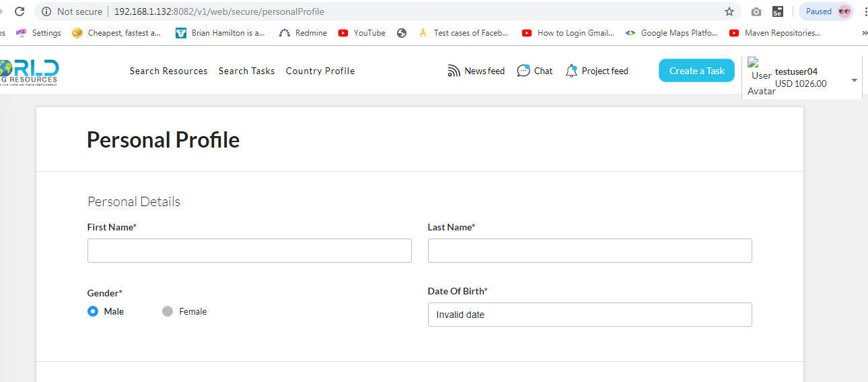Click the First Name input field

tap(249, 251)
